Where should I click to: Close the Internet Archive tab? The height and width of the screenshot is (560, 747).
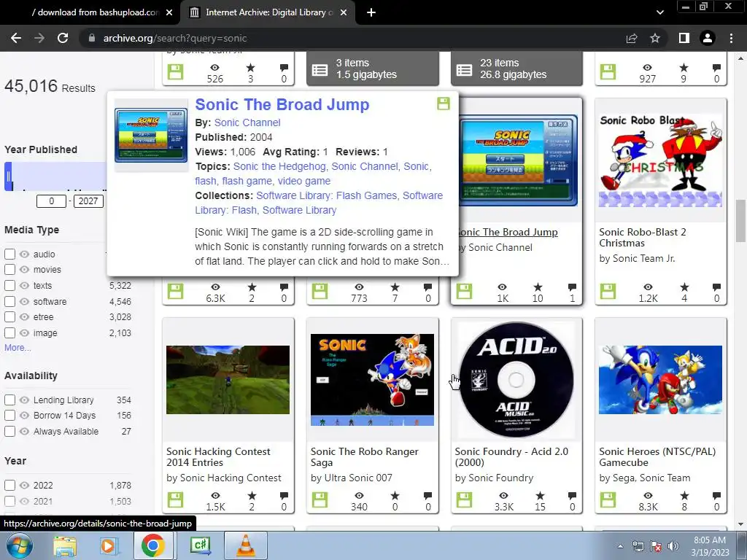click(343, 12)
